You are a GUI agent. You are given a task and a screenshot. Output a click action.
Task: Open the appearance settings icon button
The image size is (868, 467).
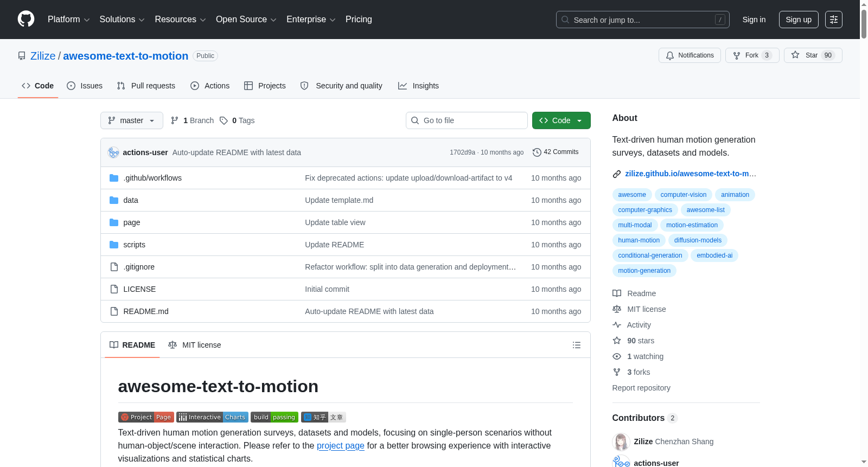tap(834, 20)
